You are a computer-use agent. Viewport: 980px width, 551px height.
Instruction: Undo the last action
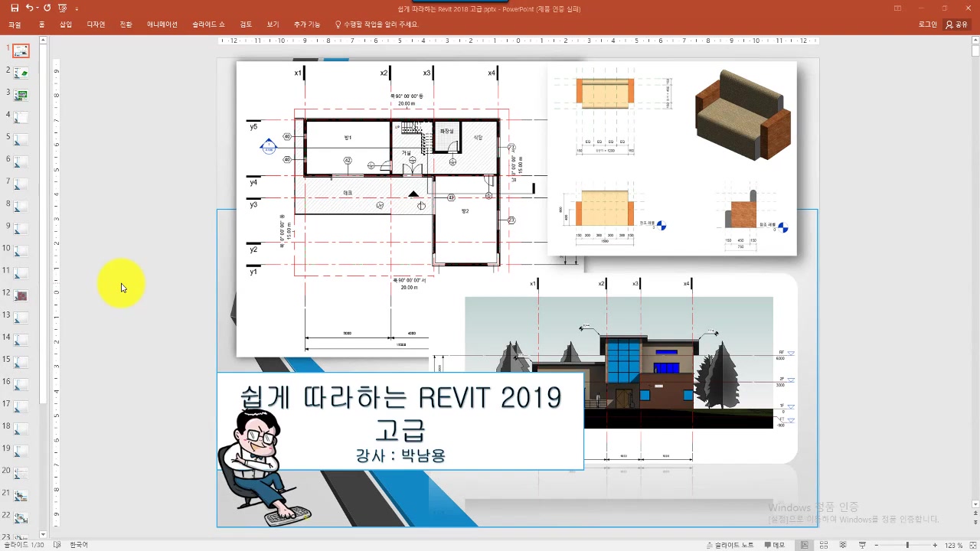(x=30, y=8)
